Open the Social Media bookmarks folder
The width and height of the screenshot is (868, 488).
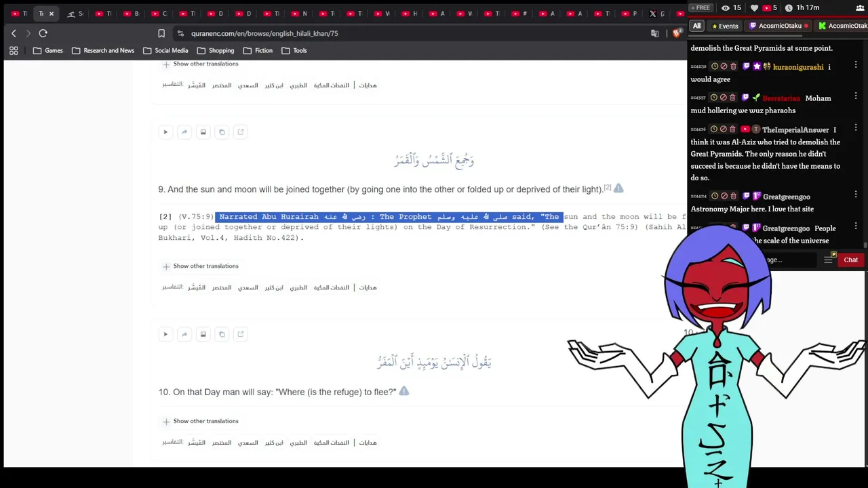click(165, 50)
